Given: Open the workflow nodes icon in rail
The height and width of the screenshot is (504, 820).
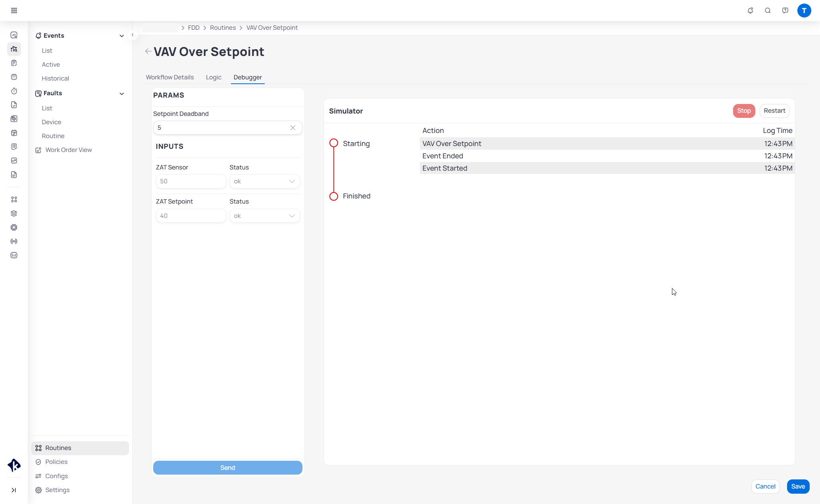Looking at the screenshot, I should pos(14,199).
